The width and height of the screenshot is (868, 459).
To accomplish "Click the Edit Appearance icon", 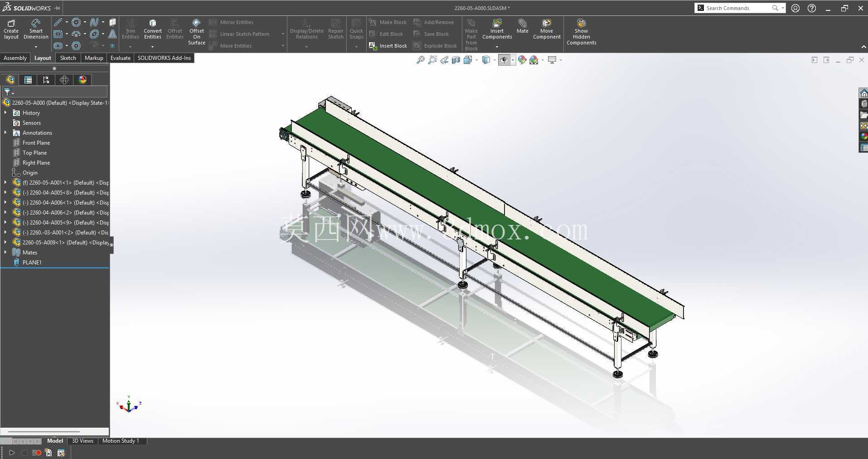I will (522, 60).
